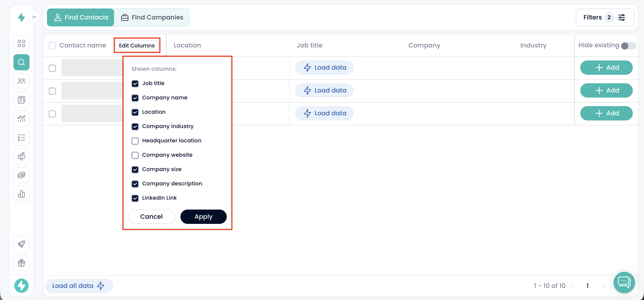Select the Find Contacts tab

(80, 17)
